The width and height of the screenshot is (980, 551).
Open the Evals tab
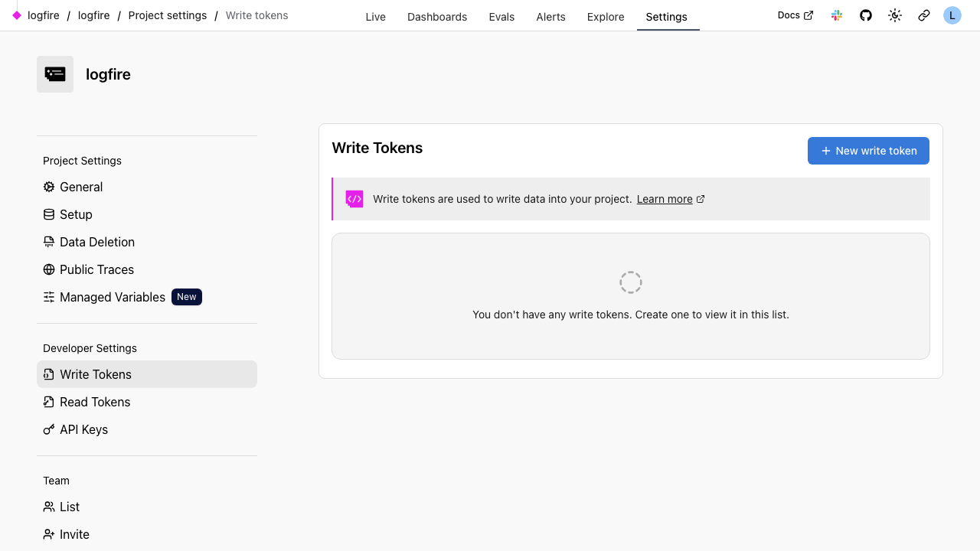coord(501,17)
